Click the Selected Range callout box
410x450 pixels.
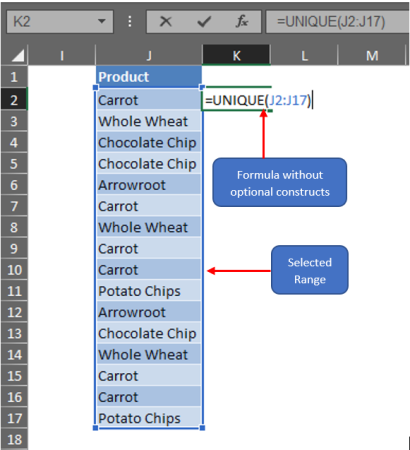click(310, 270)
